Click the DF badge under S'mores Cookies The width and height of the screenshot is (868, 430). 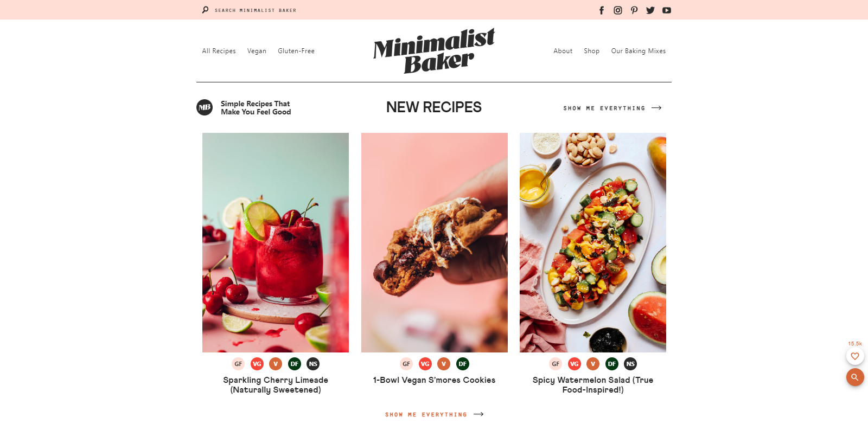463,364
